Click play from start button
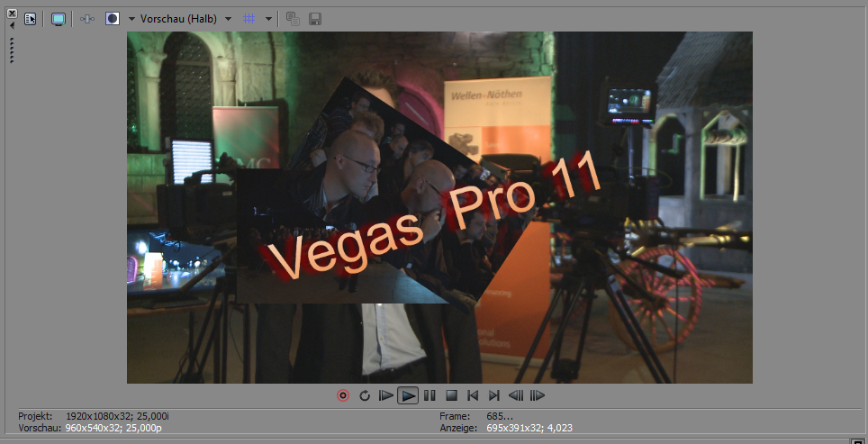 click(386, 395)
